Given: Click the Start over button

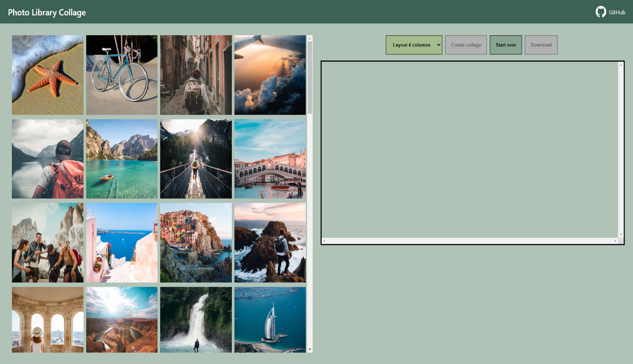Looking at the screenshot, I should pos(506,45).
